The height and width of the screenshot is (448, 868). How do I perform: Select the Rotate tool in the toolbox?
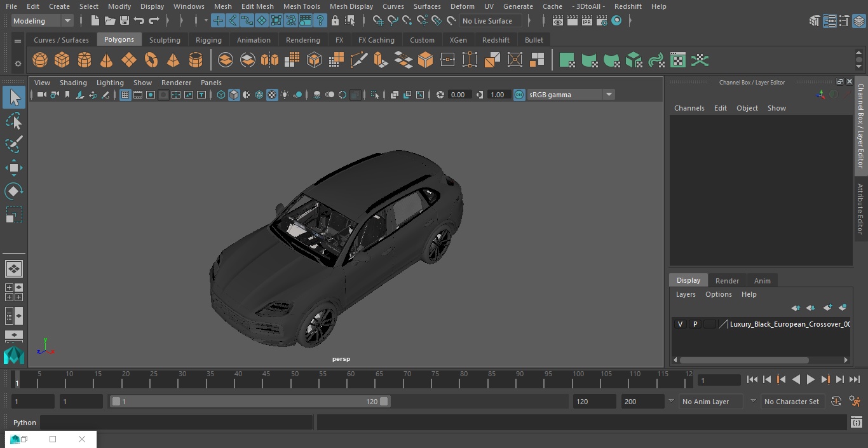[13, 191]
